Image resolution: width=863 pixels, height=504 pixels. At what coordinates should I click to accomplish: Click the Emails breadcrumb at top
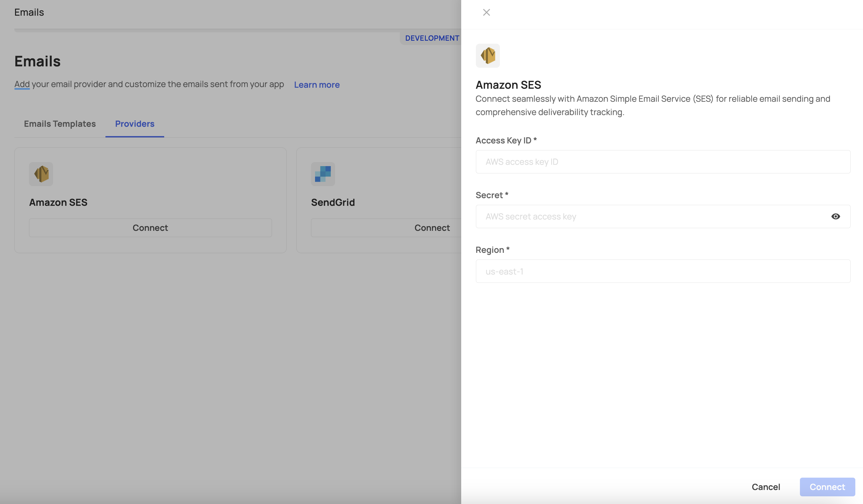coord(29,12)
